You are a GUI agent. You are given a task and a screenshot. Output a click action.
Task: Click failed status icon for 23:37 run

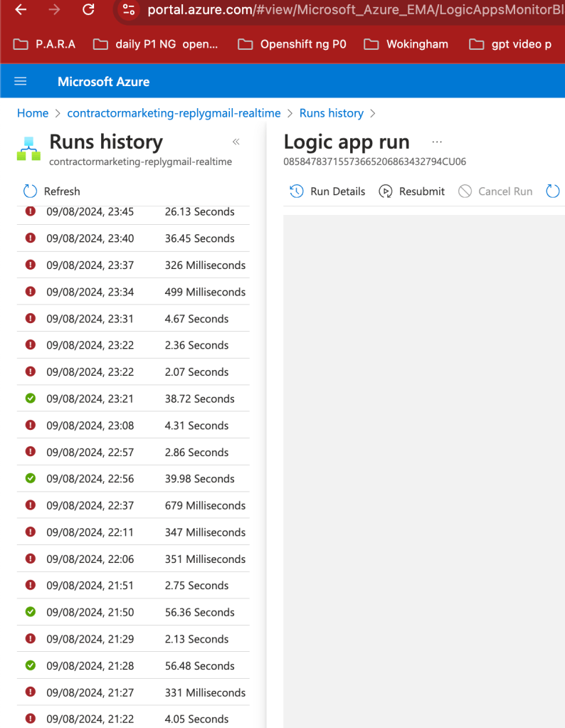tap(31, 265)
